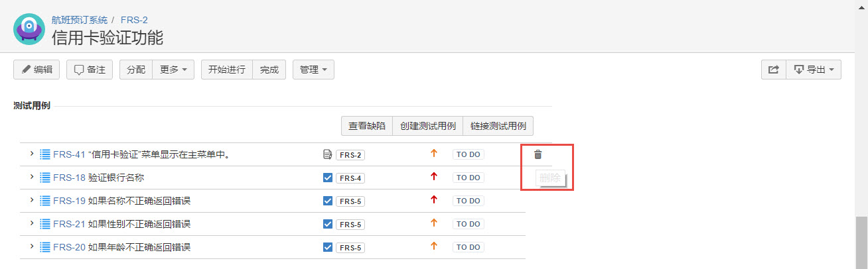Toggle checkbox icon in FRS-20 row
Screen dimensions: 868x269
click(x=327, y=247)
